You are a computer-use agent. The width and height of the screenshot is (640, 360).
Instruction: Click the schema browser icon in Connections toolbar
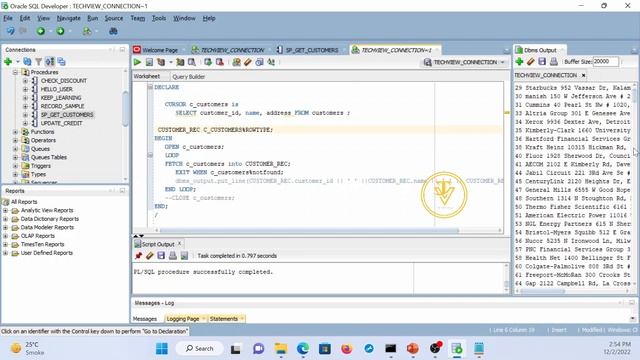(x=50, y=62)
